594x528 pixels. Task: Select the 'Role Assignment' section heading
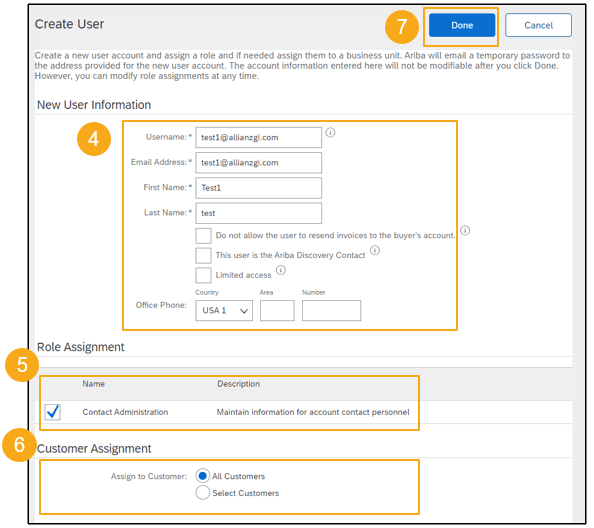(x=81, y=347)
